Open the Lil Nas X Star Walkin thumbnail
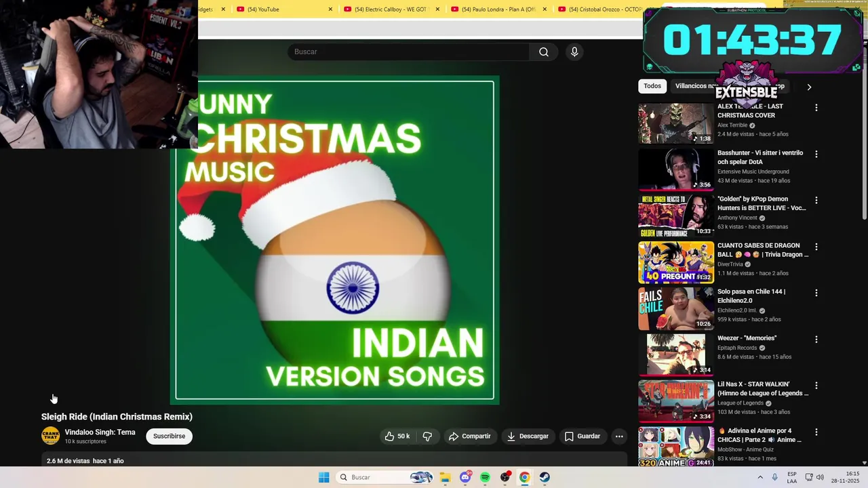 (x=676, y=401)
